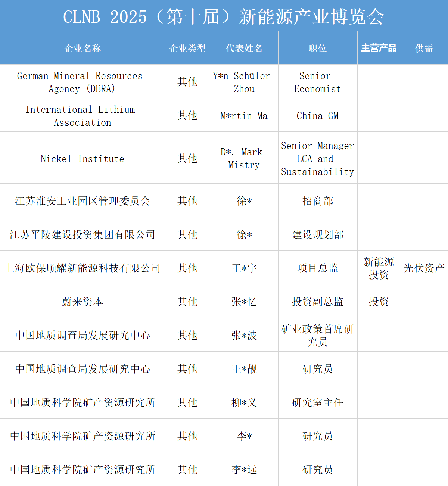448x486 pixels.
Task: Select the German Mineral Resources Agency cell
Action: click(x=83, y=82)
